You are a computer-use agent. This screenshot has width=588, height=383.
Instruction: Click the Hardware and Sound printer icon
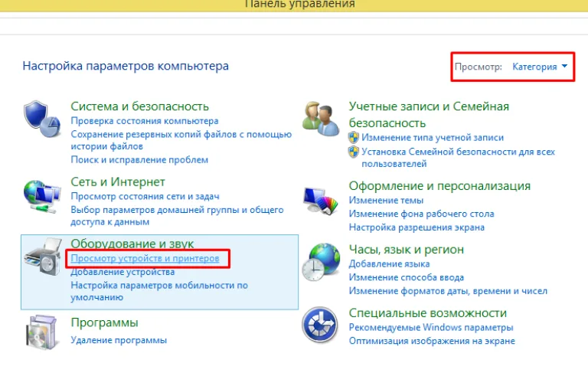pyautogui.click(x=43, y=257)
